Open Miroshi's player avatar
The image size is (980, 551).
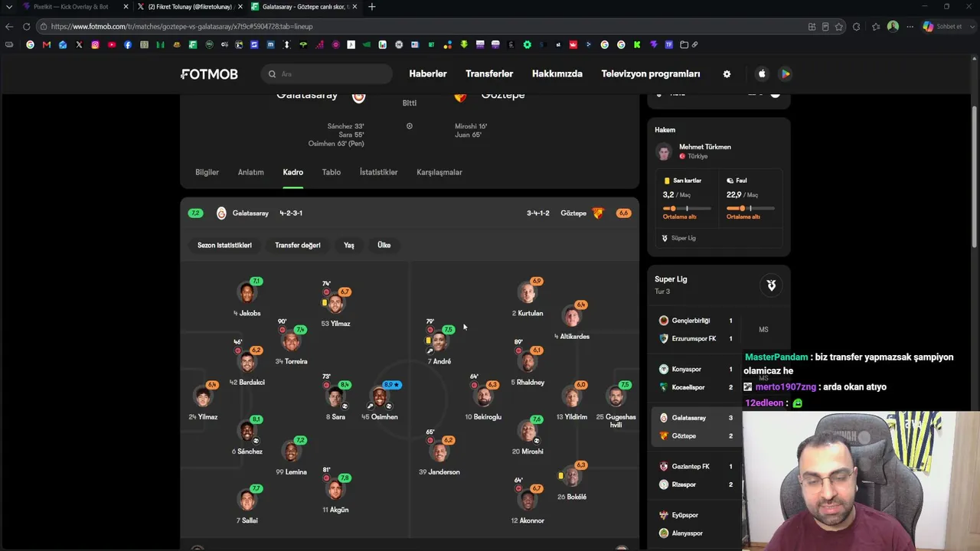pos(528,432)
